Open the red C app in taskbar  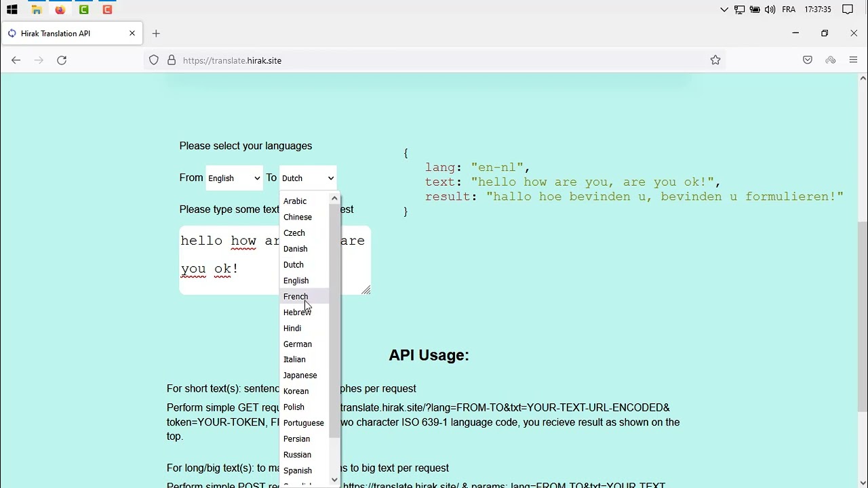pyautogui.click(x=107, y=9)
